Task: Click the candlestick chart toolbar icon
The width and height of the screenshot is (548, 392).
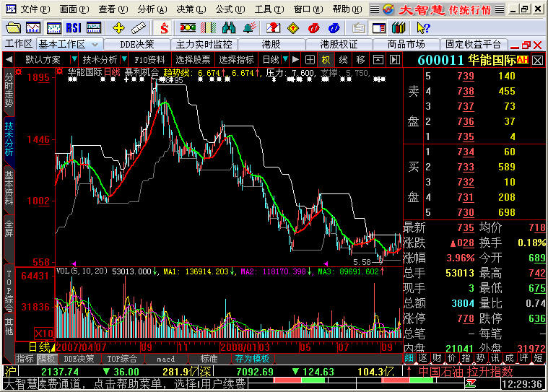Action: (x=54, y=27)
